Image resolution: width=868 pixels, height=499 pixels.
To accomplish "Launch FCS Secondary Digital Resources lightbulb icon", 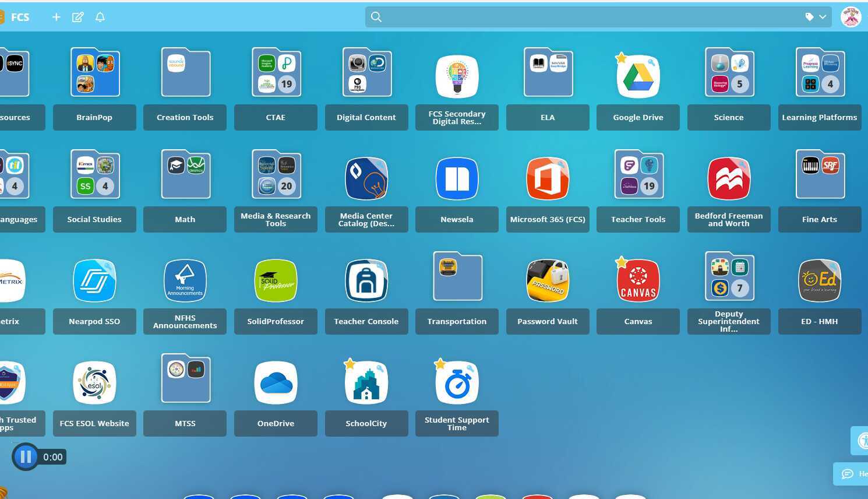I will [x=457, y=76].
